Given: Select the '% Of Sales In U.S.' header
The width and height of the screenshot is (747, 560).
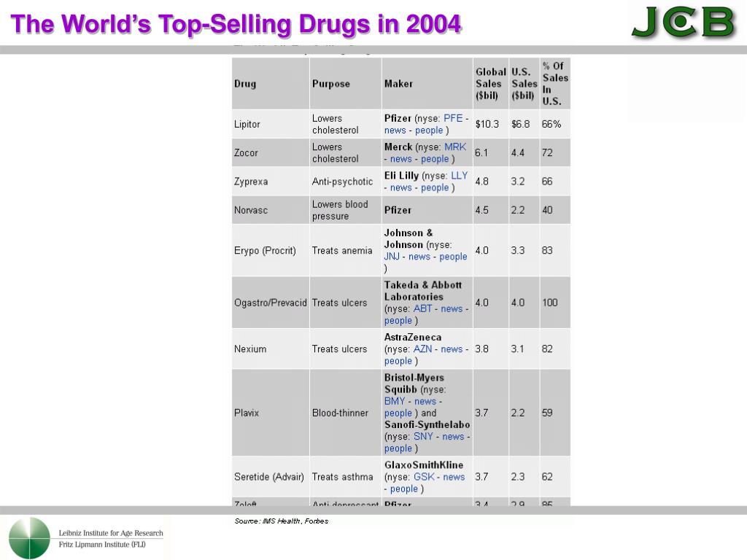Looking at the screenshot, I should (555, 83).
